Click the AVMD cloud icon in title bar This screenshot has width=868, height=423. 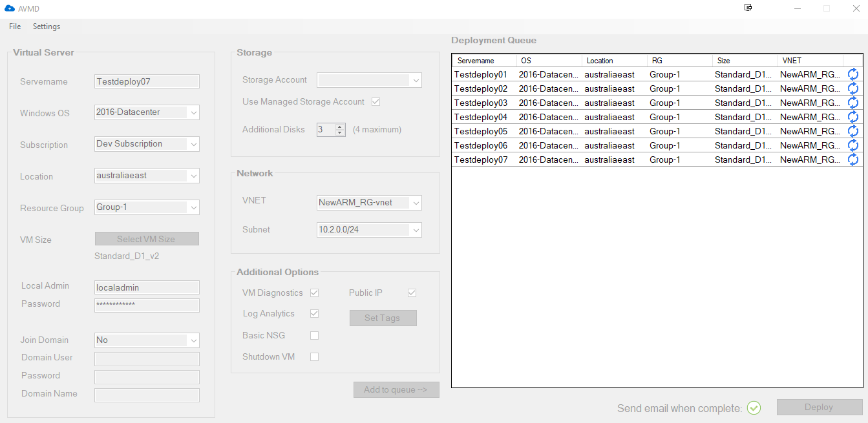point(9,8)
